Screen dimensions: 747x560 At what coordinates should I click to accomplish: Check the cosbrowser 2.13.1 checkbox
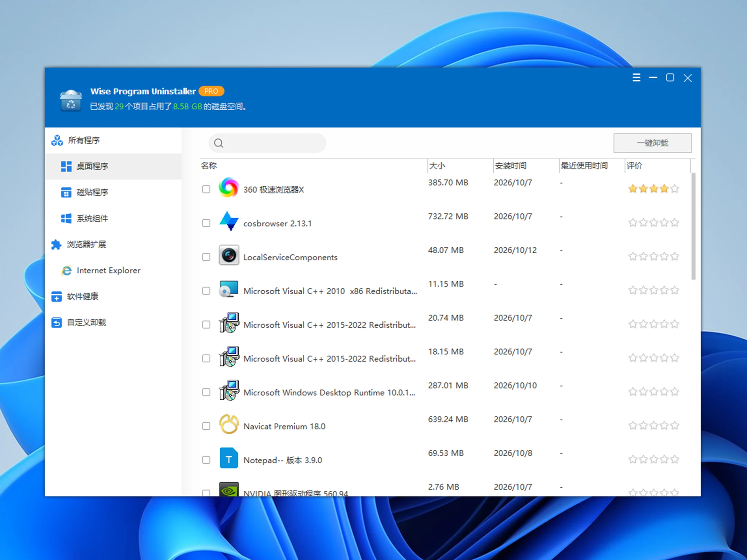point(206,223)
